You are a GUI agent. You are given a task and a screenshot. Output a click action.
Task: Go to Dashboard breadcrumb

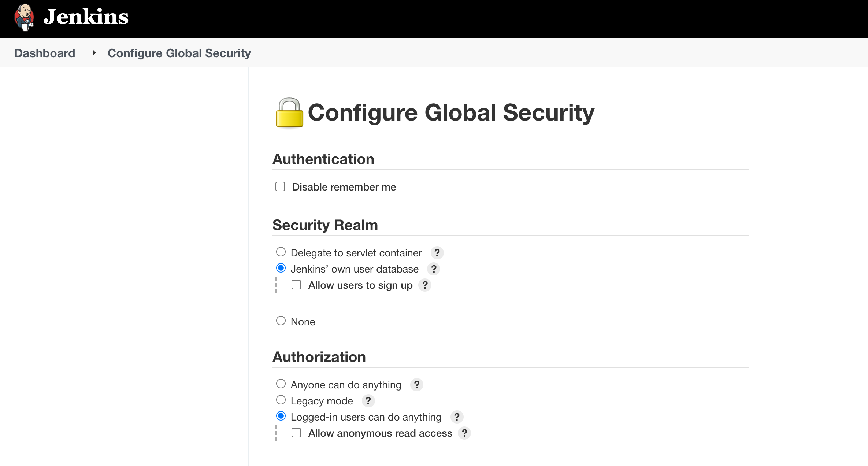(45, 53)
